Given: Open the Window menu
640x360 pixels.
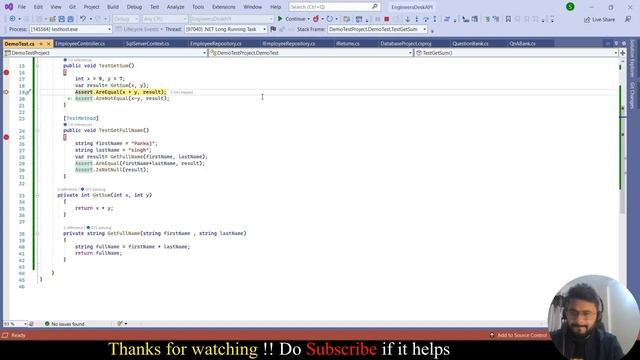Looking at the screenshot, I should tap(252, 7).
